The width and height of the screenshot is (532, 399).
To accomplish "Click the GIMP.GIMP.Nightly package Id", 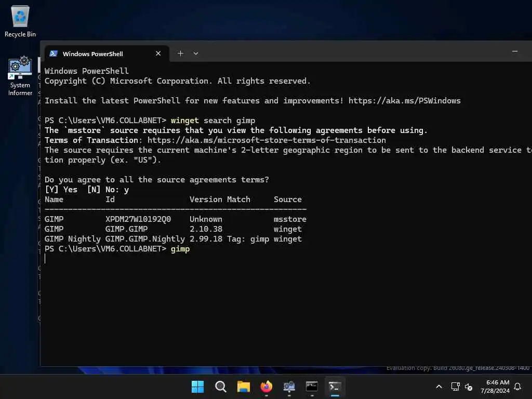I will pos(145,239).
